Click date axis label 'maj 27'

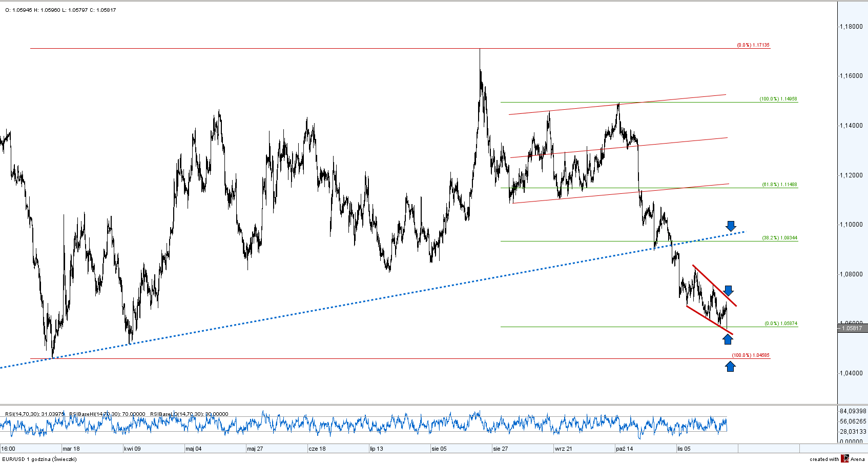[255, 449]
